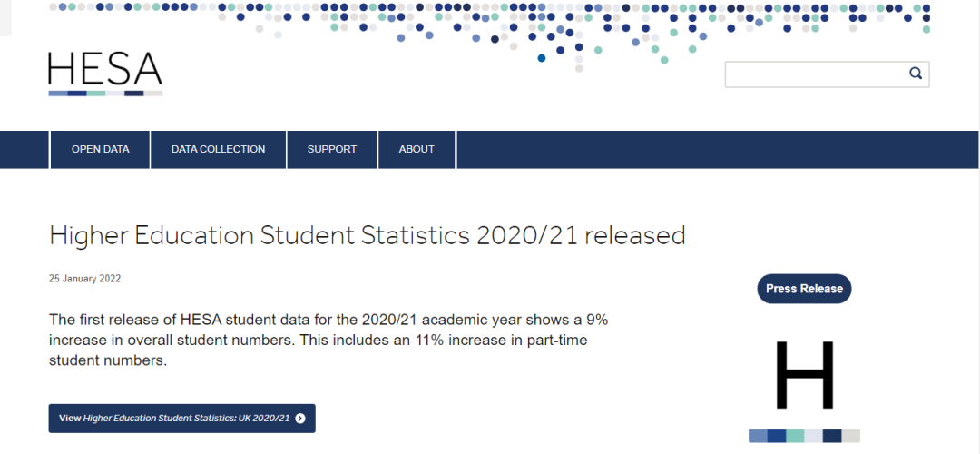
Task: Click the arrow icon in View statistics button
Action: coord(300,419)
